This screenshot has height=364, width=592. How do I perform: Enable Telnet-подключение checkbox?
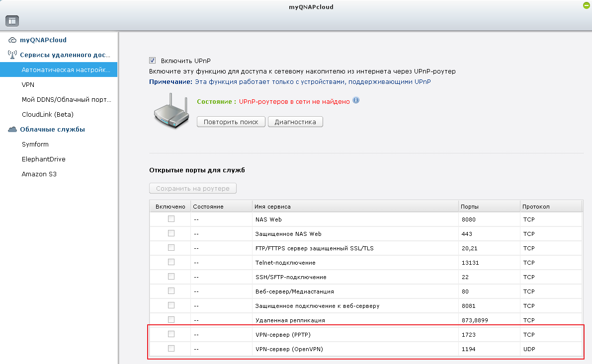171,262
